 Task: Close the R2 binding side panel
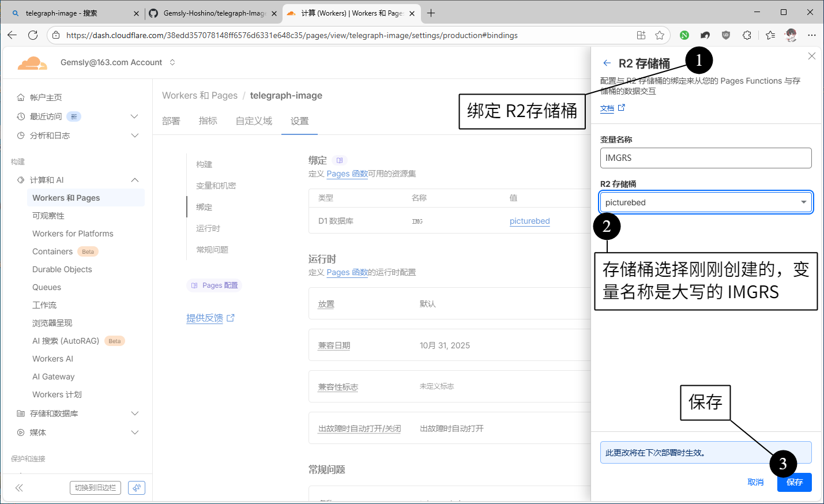[811, 56]
